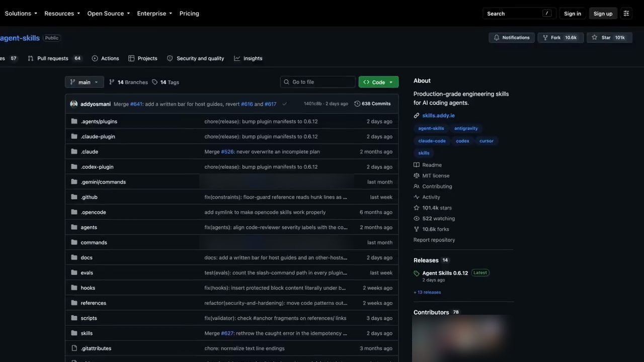Open the Security and quality tab
This screenshot has height=362, width=644.
coord(196,58)
